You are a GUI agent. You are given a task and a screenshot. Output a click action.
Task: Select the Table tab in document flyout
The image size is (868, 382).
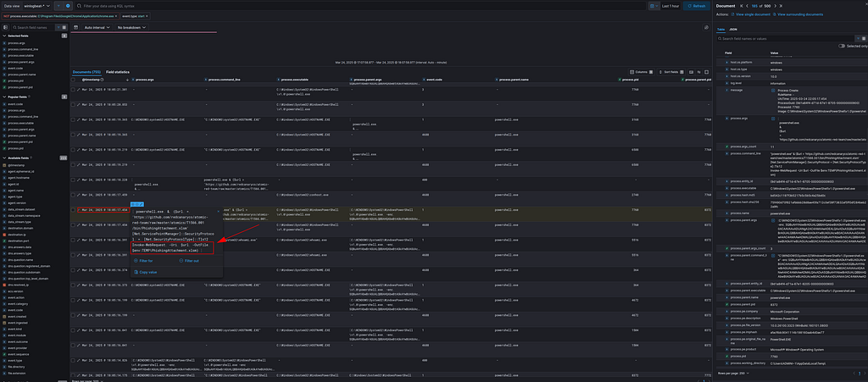coord(721,29)
